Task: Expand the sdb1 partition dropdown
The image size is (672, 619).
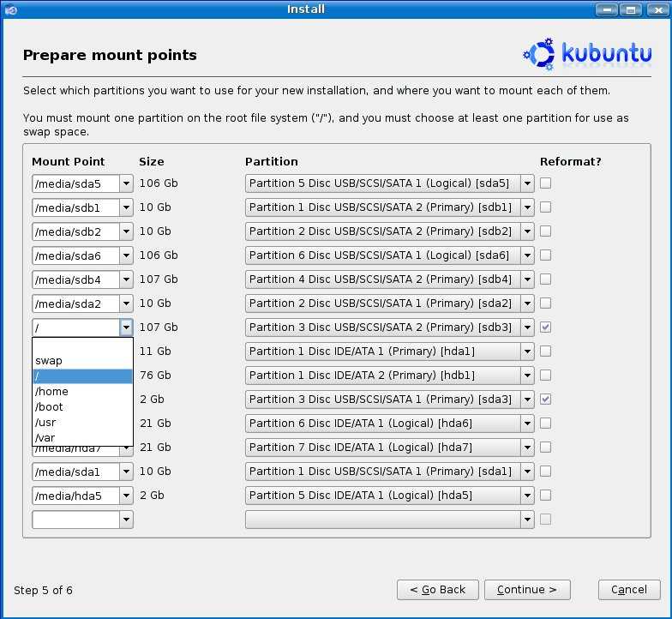Action: 526,207
